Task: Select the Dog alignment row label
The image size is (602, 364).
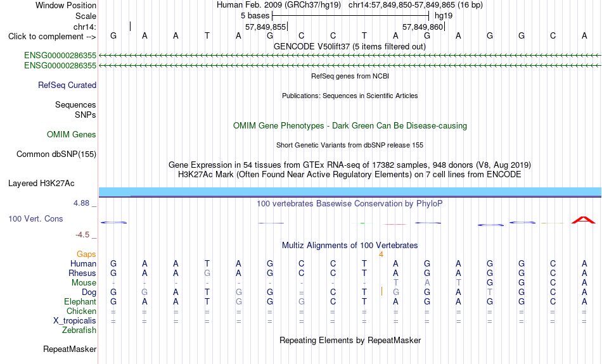Action: click(x=89, y=292)
